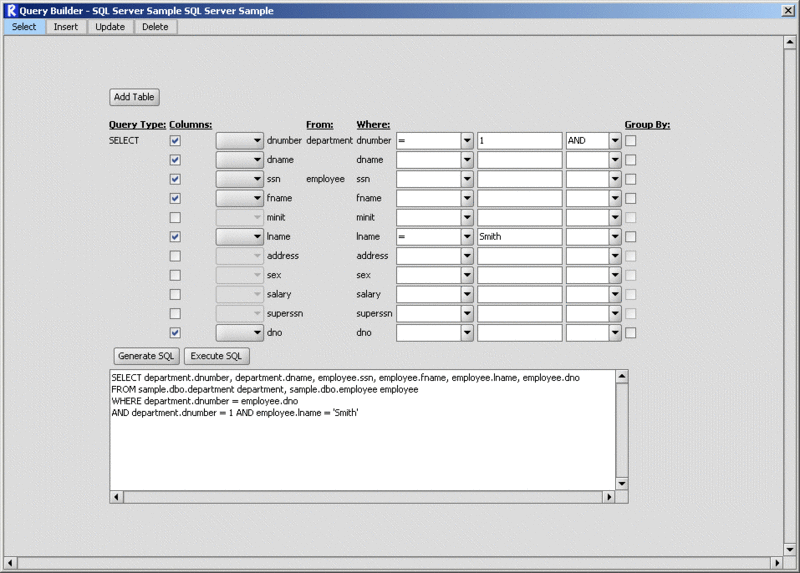Click lname value field containing Smith
Viewport: 800px width, 573px height.
point(519,237)
